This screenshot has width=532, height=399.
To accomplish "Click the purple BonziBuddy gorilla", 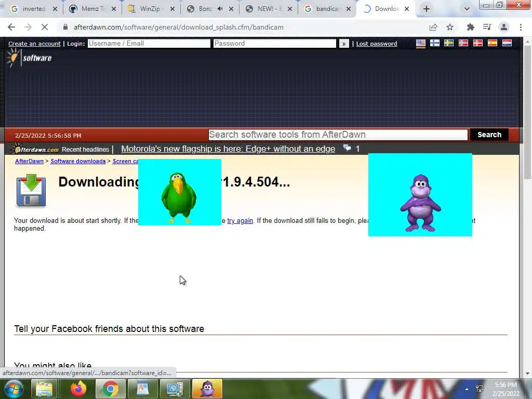I will pos(421,203).
